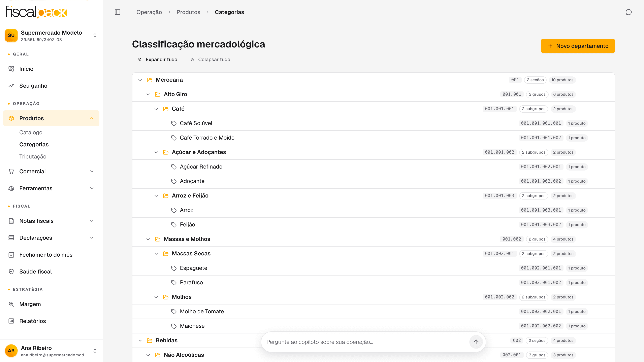Viewport: 644px width, 362px height.
Task: Click Colapsar tudo
Action: (210, 60)
